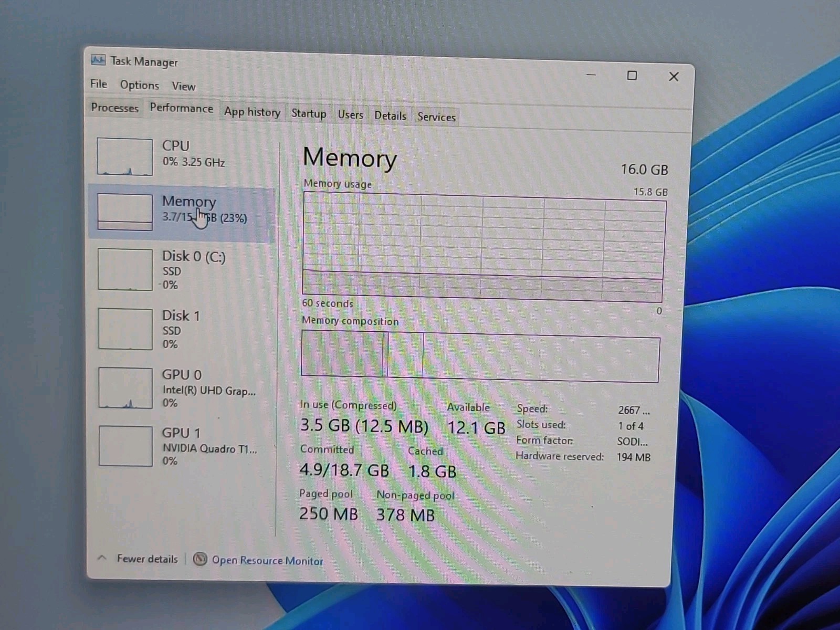Open Resource Monitor link
The width and height of the screenshot is (840, 630).
267,561
